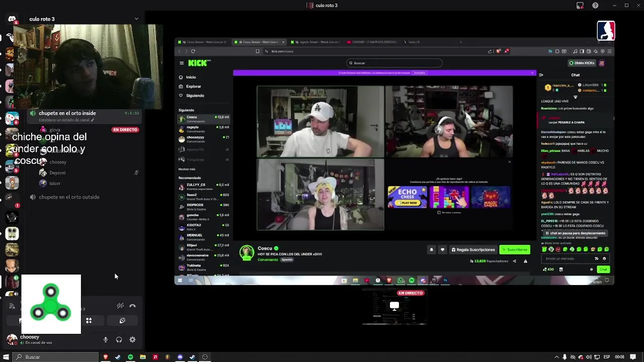This screenshot has height=362, width=644.
Task: Click the webcam video tile at top left
Action: (x=88, y=67)
